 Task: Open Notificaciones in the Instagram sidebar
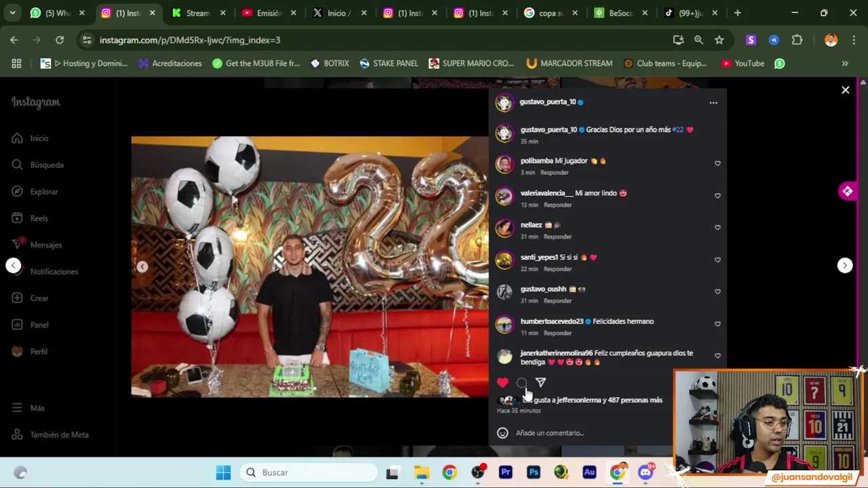click(45, 272)
